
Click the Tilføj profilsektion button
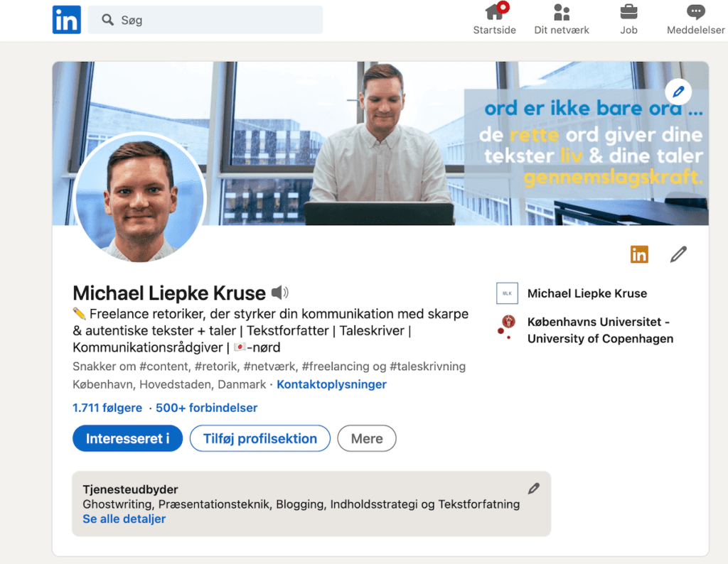(x=259, y=438)
